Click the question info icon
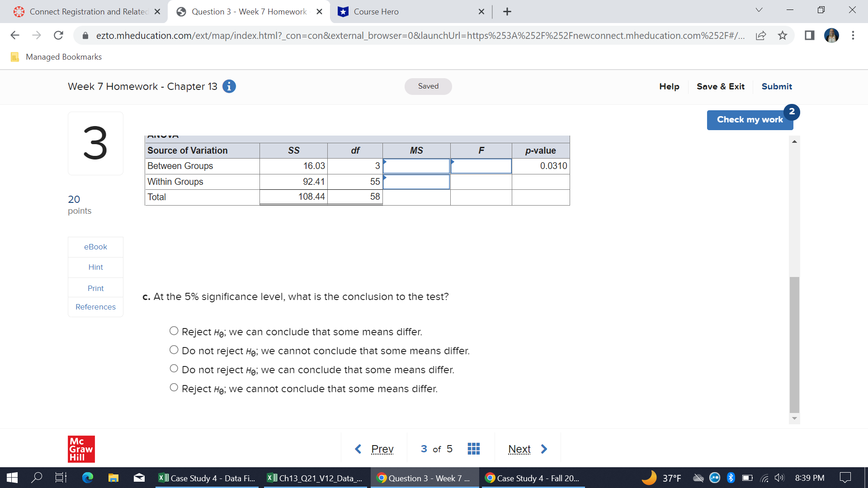 [x=229, y=86]
